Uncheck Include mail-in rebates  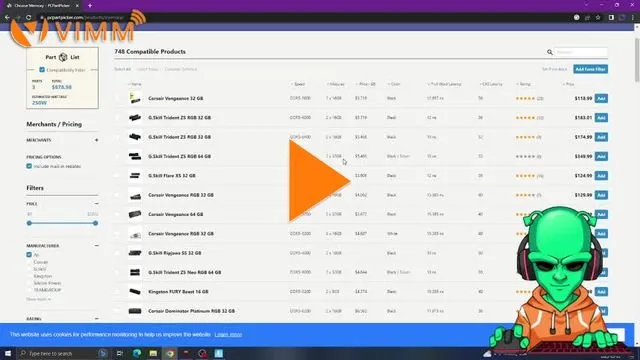(x=29, y=166)
